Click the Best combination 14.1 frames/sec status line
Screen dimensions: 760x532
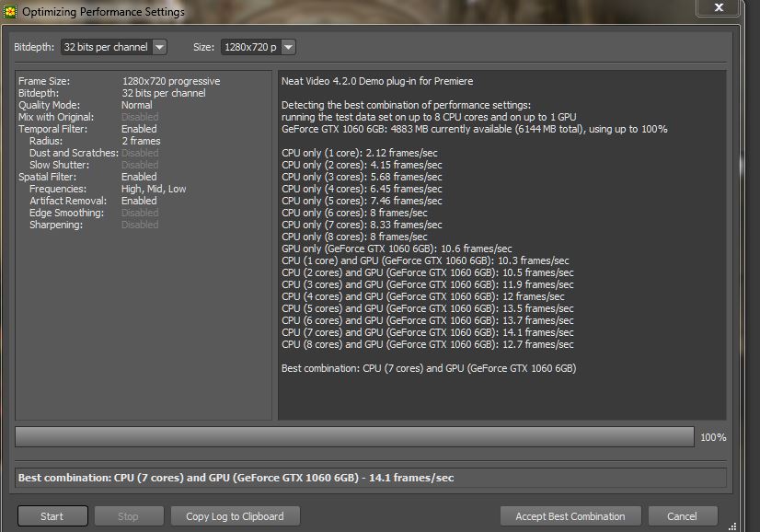click(x=370, y=478)
